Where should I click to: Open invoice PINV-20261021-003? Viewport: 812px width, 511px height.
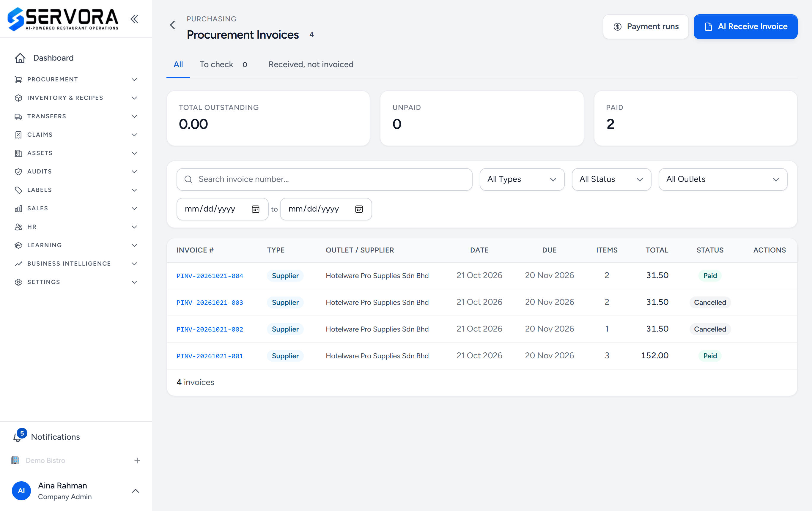(210, 302)
